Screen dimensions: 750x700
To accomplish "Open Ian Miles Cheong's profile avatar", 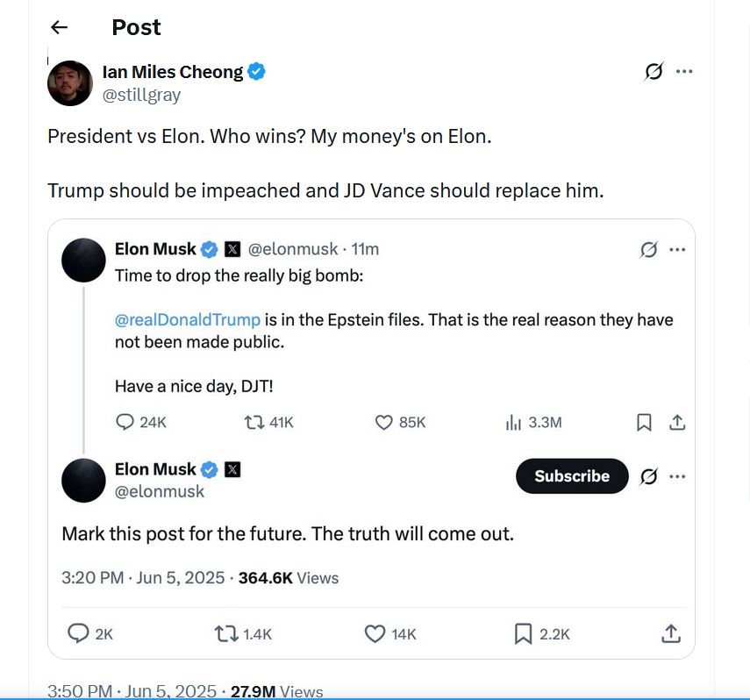I will (x=70, y=83).
